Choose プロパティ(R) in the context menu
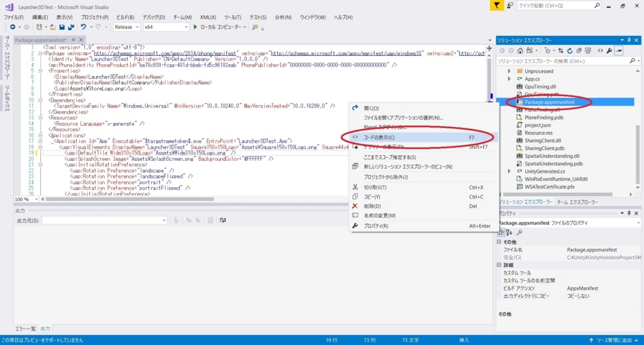 pyautogui.click(x=423, y=226)
